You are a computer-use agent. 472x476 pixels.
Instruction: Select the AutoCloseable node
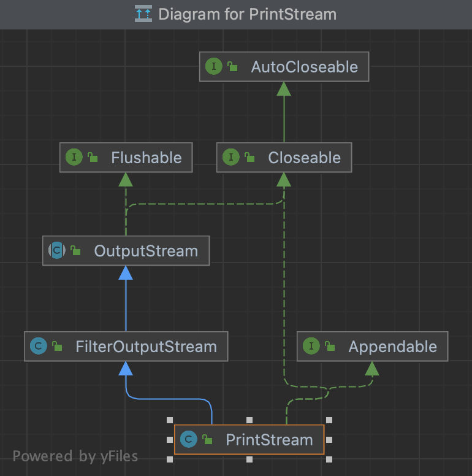coord(304,67)
